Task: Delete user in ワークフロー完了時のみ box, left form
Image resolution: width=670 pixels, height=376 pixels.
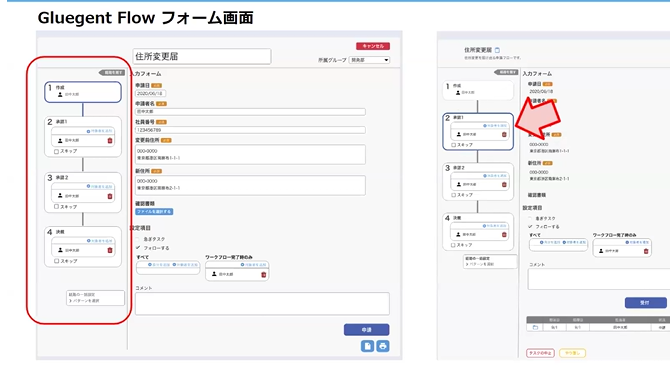Action: coord(264,275)
